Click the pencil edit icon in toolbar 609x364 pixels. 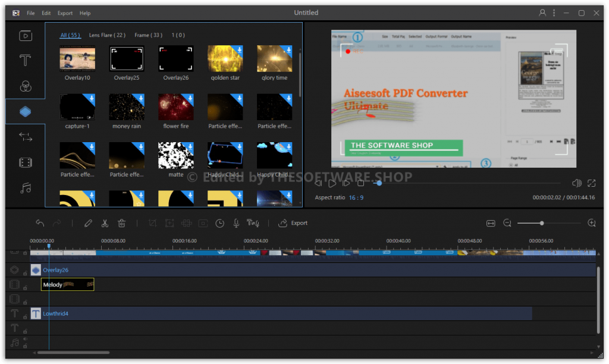[x=88, y=223]
